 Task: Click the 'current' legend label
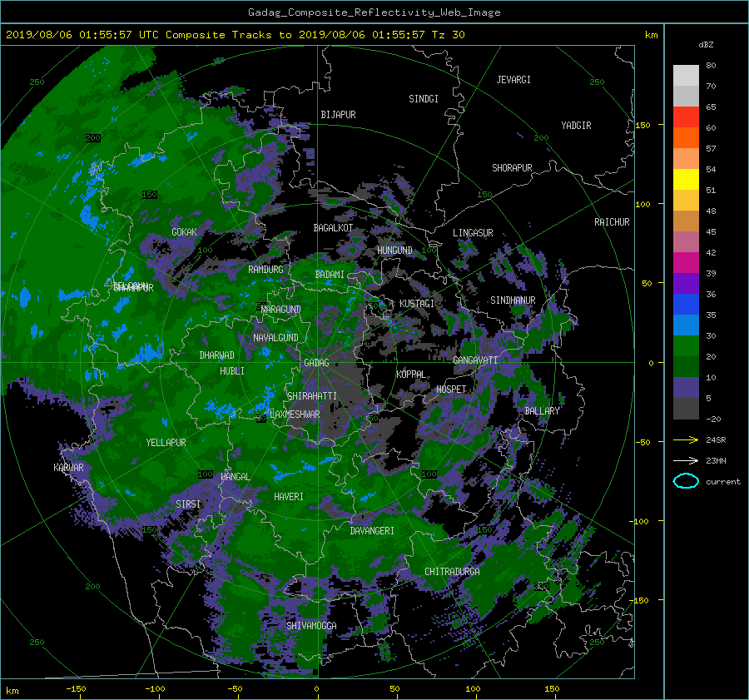point(722,482)
